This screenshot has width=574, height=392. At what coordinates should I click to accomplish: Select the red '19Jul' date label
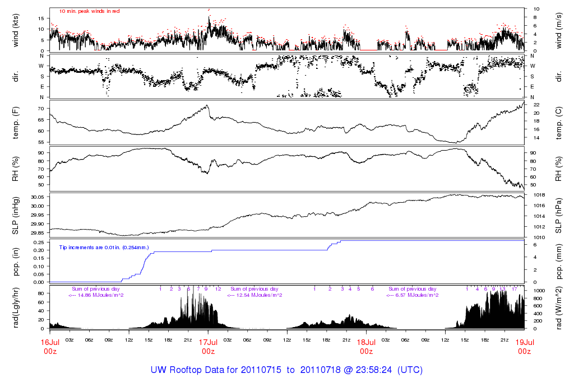pos(525,343)
